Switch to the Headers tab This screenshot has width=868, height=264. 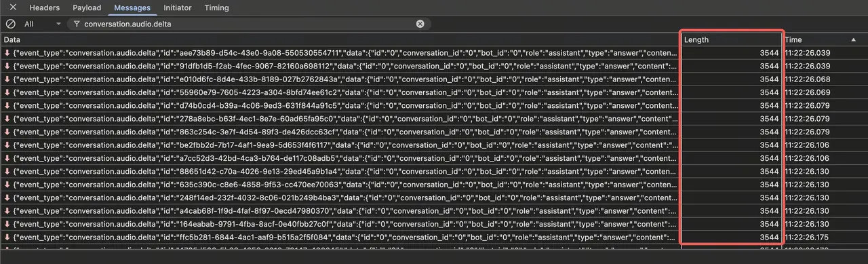click(x=44, y=8)
